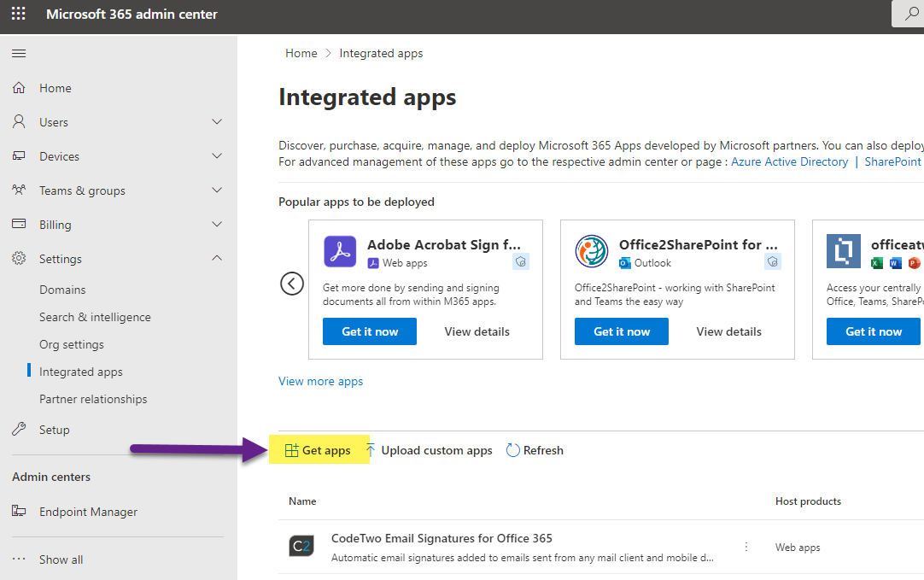View details for Adobe Acrobat Sign
The width and height of the screenshot is (924, 580).
click(x=477, y=331)
